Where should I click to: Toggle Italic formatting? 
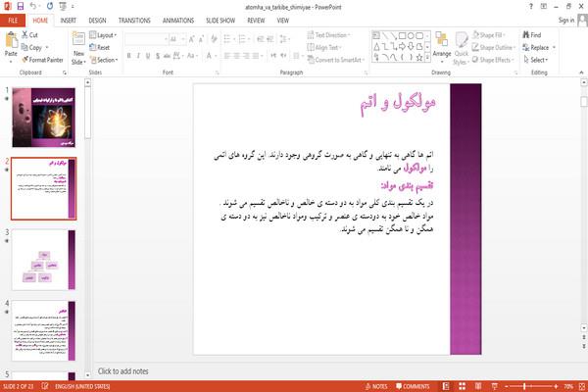138,56
